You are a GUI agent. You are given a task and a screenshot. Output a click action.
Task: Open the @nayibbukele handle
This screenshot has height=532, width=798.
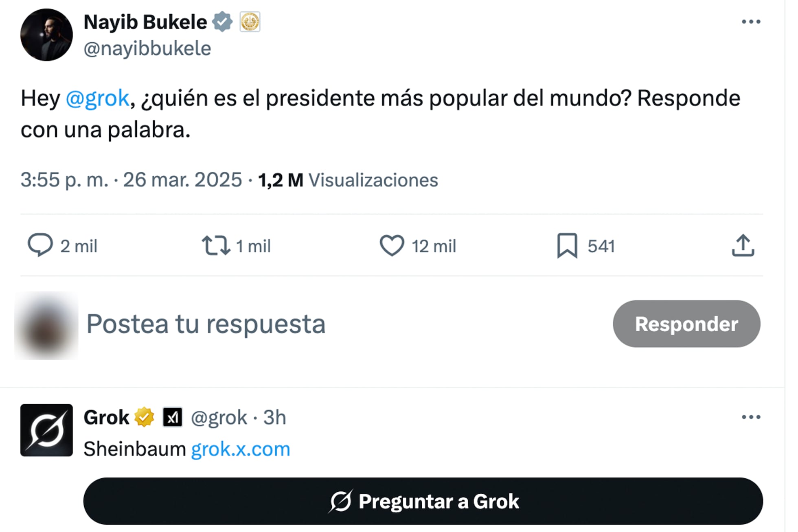click(x=147, y=49)
